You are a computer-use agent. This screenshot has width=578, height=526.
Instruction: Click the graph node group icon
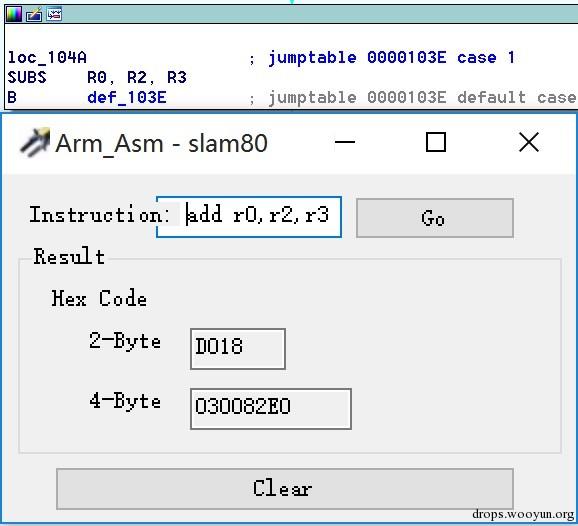[54, 14]
